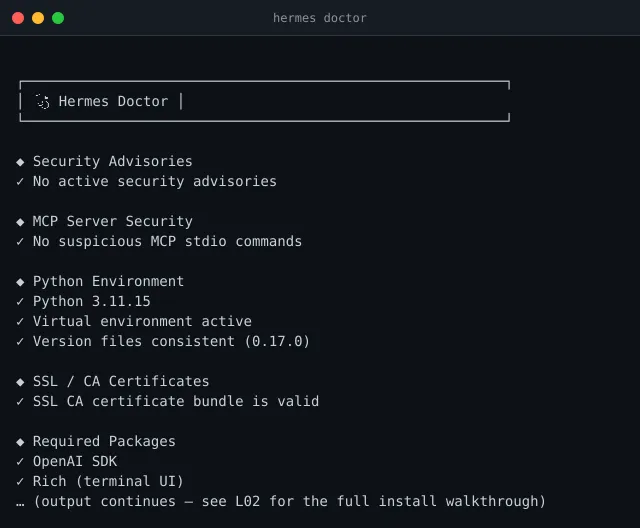Click the 'Python 3.11.15' line

coord(92,302)
